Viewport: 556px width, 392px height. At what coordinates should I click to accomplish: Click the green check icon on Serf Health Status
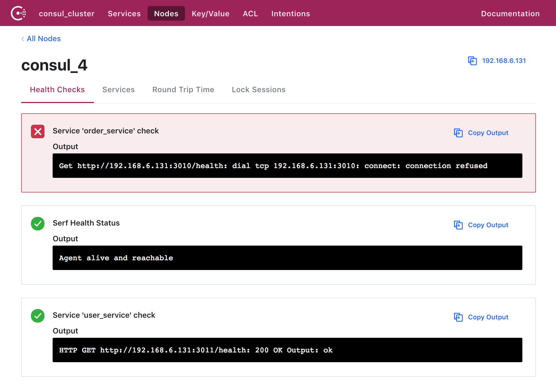tap(38, 224)
